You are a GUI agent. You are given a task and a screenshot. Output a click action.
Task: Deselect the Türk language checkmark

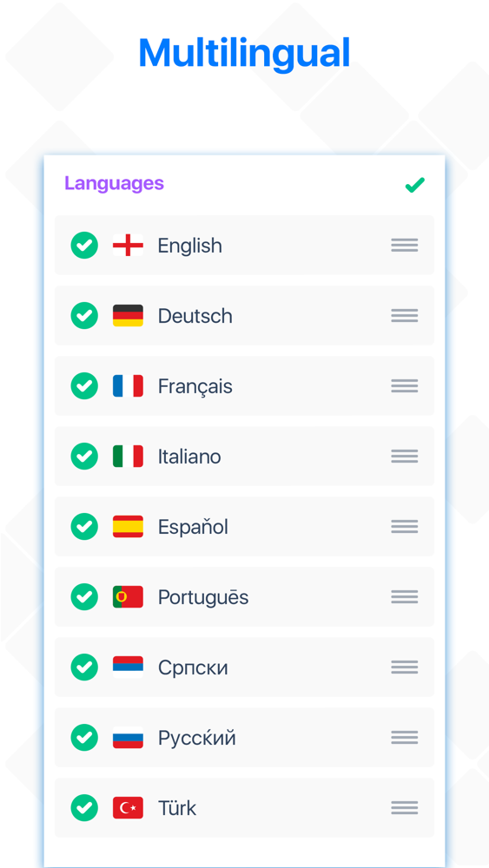click(x=84, y=807)
